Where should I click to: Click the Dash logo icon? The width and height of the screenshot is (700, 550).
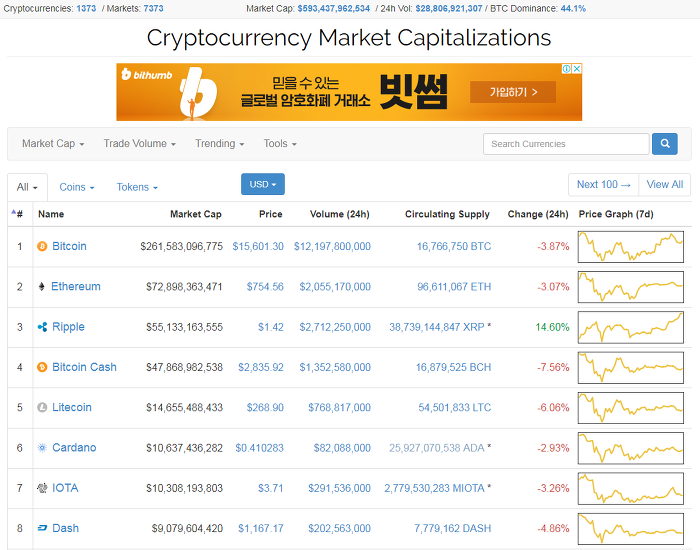(42, 528)
